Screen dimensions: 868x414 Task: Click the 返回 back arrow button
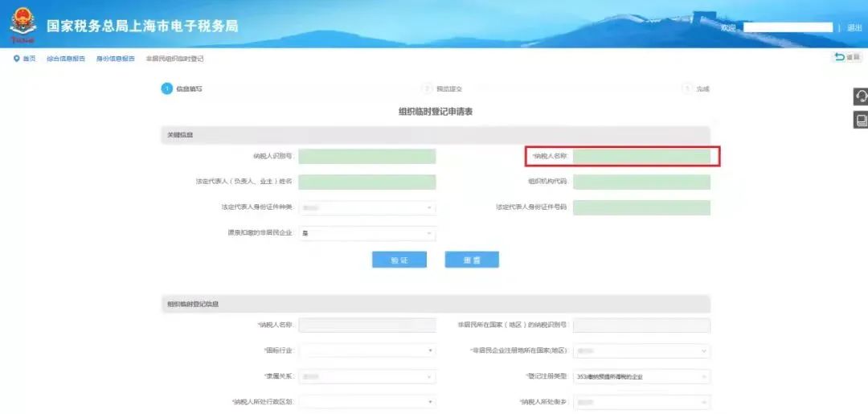tap(847, 58)
